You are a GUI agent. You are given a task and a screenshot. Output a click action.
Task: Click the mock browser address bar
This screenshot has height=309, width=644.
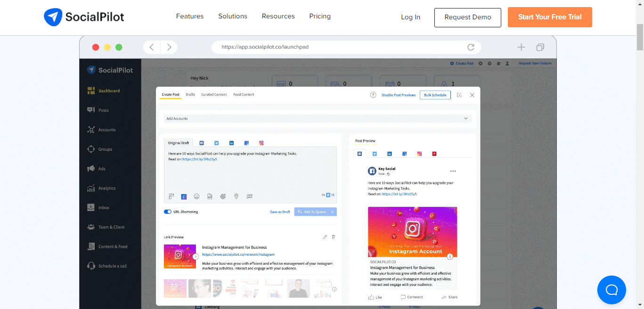pos(346,47)
